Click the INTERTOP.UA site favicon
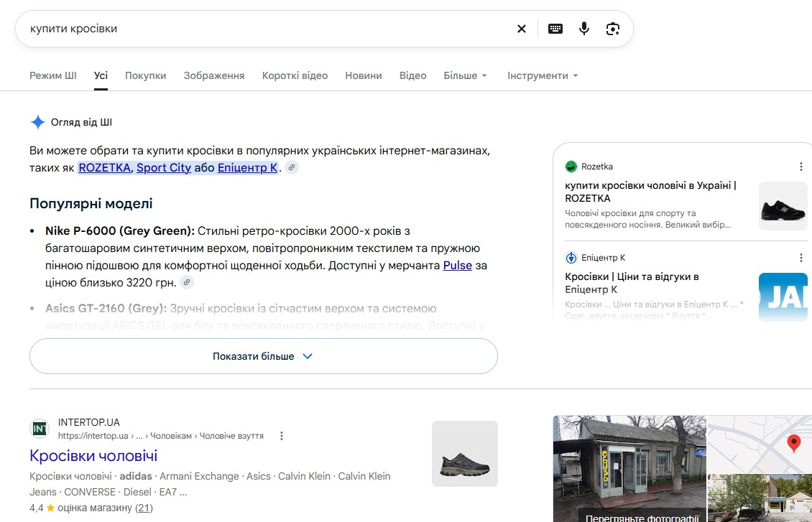Image resolution: width=812 pixels, height=522 pixels. [x=40, y=429]
